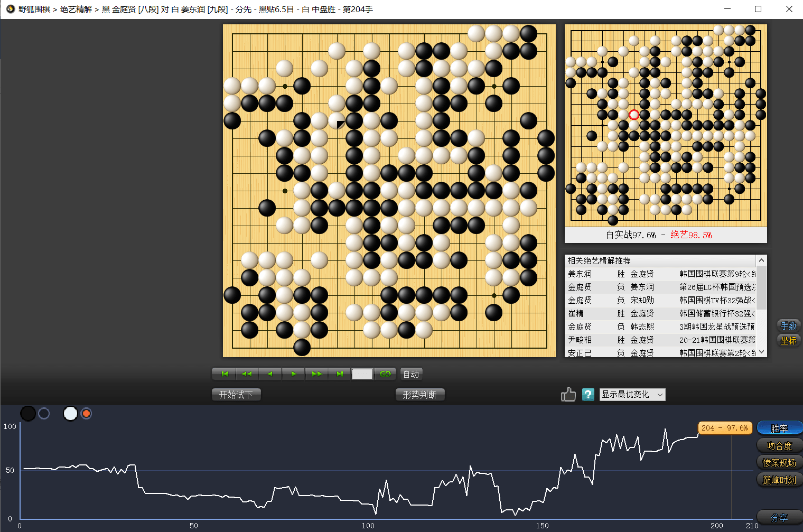Screen dimensions: 803x532
Task: Step forward one move
Action: point(294,374)
